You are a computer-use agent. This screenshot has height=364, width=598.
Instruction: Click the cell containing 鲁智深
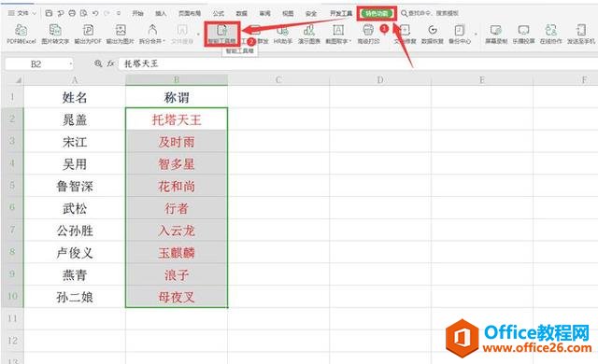(75, 186)
